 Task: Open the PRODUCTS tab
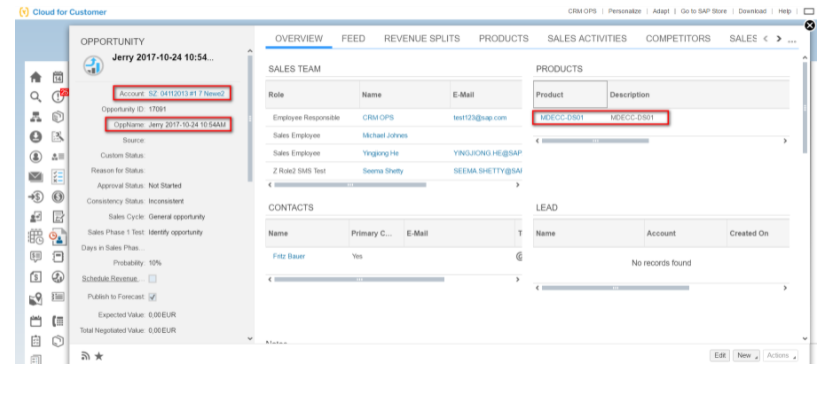(x=504, y=38)
